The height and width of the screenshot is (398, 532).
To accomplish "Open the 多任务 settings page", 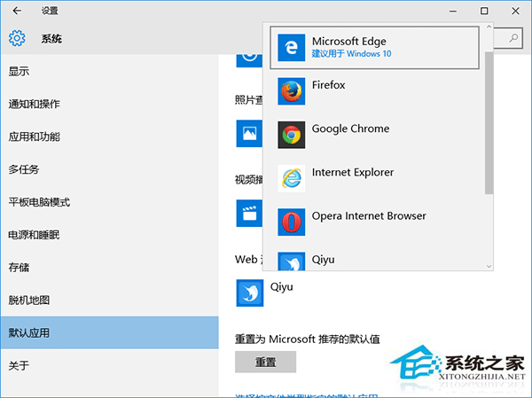I will coord(110,169).
